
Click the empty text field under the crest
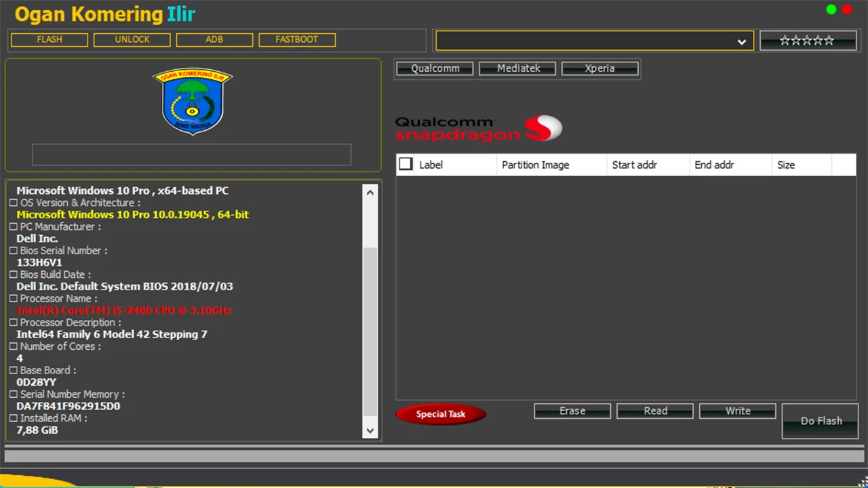tap(191, 155)
